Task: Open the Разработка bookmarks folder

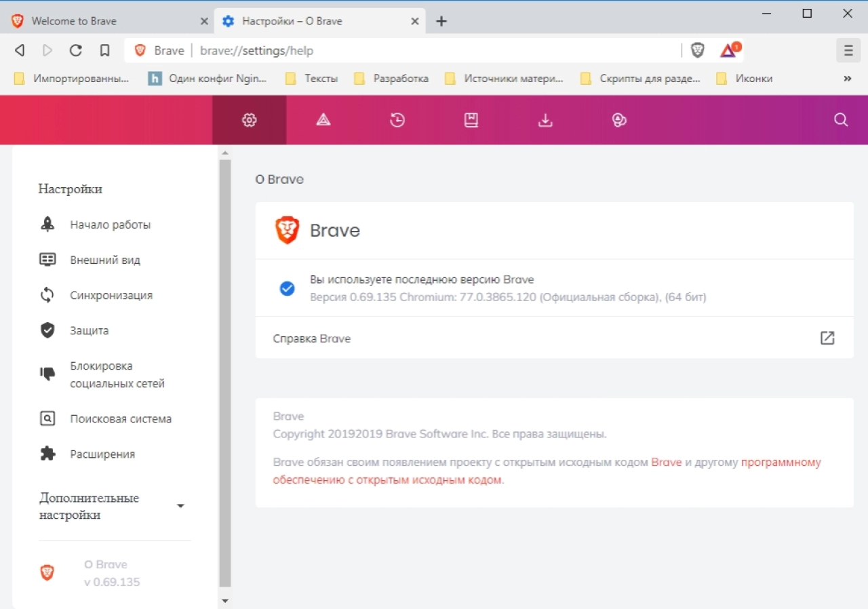Action: (392, 79)
